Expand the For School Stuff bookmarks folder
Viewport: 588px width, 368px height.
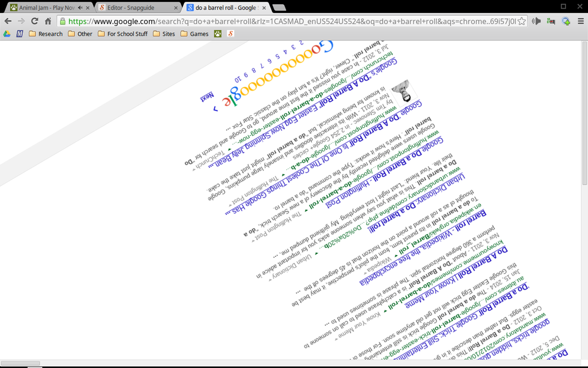tap(122, 34)
